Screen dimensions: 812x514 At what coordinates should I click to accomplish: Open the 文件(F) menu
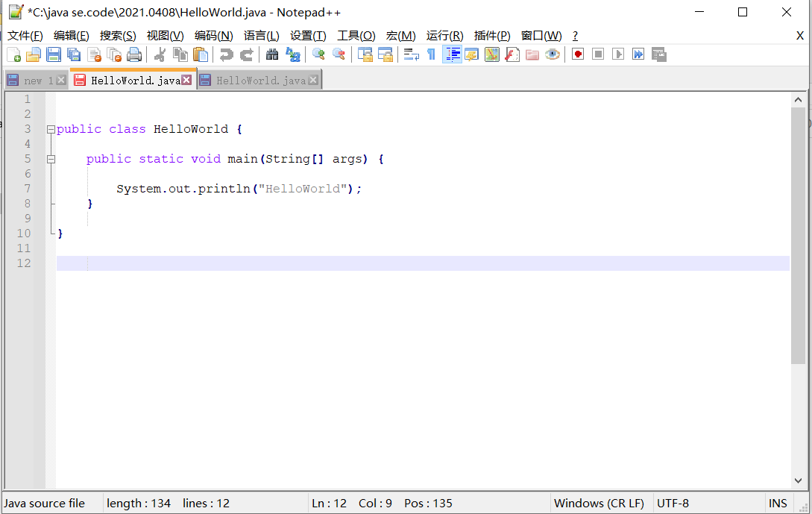[25, 36]
